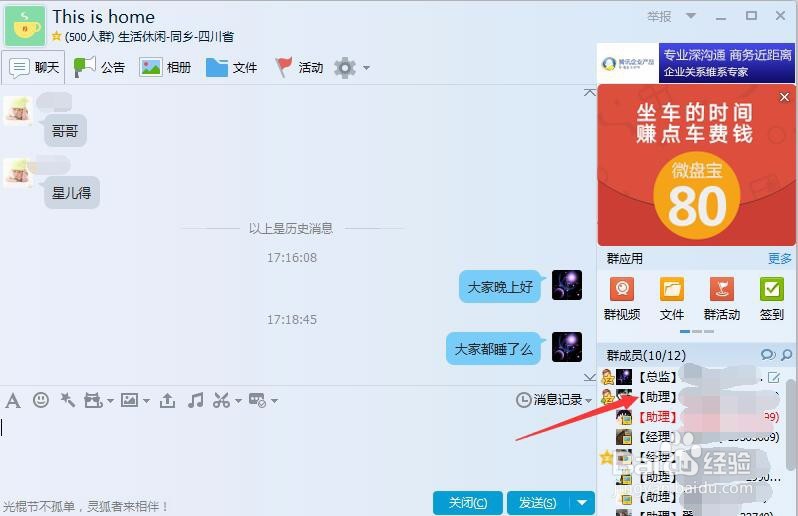This screenshot has width=798, height=516.
Task: Open 消息记录 message history
Action: tap(549, 400)
